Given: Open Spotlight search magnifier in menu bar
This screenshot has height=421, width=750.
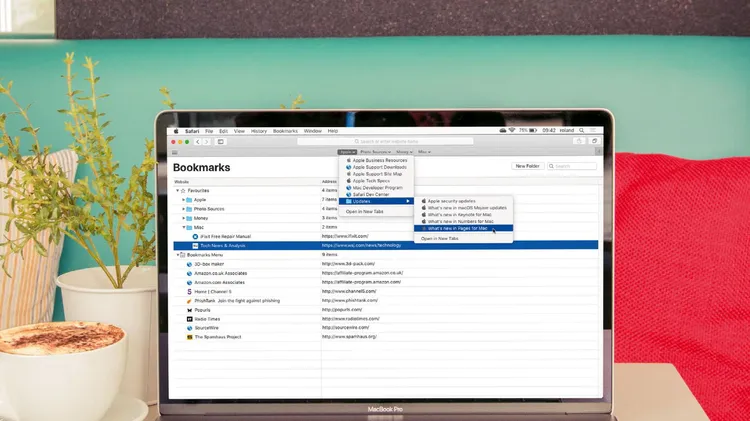Looking at the screenshot, I should click(582, 130).
